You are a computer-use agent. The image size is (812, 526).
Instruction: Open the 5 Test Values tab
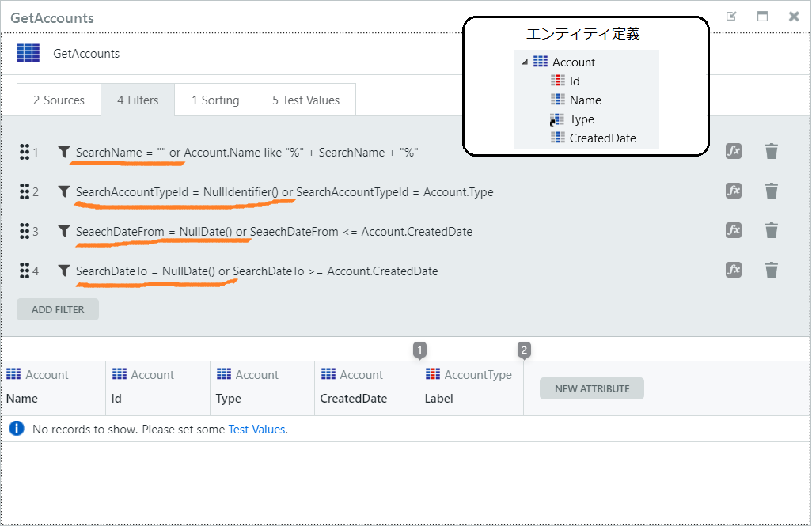[305, 100]
